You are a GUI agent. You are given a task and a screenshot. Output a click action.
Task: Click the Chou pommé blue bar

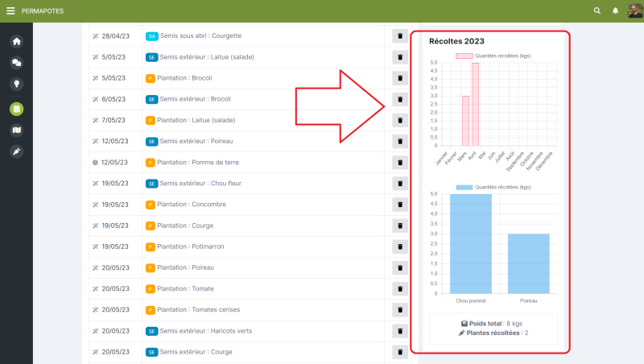[x=470, y=244]
